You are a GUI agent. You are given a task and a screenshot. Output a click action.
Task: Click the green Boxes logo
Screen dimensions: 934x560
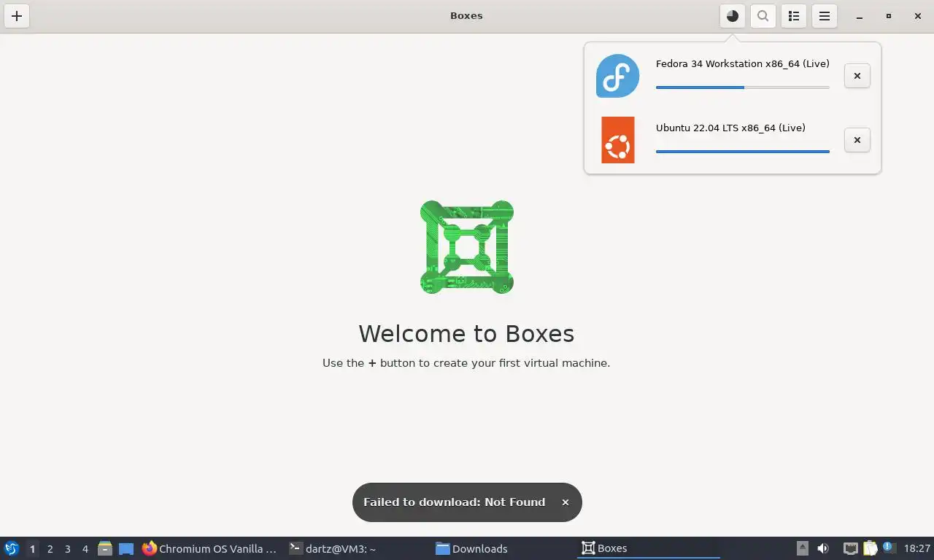[x=467, y=247]
